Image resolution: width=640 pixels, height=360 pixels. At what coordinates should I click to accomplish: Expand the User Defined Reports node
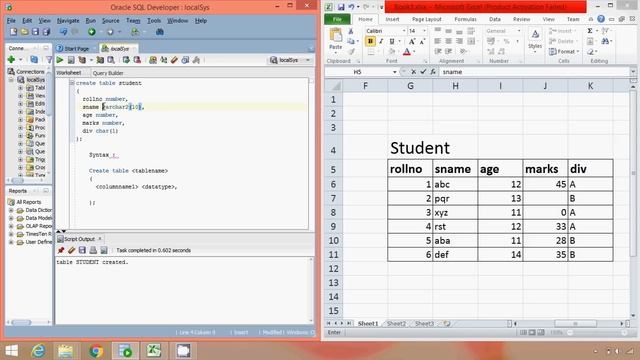pos(11,242)
